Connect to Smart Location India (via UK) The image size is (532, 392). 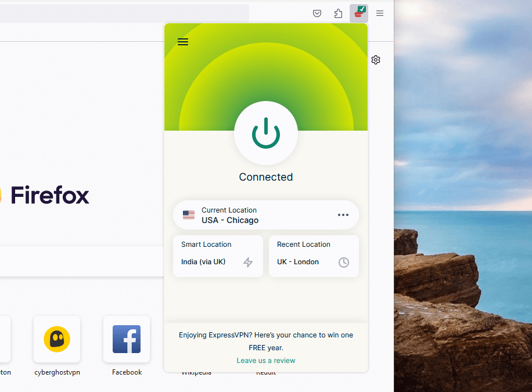[x=218, y=256]
